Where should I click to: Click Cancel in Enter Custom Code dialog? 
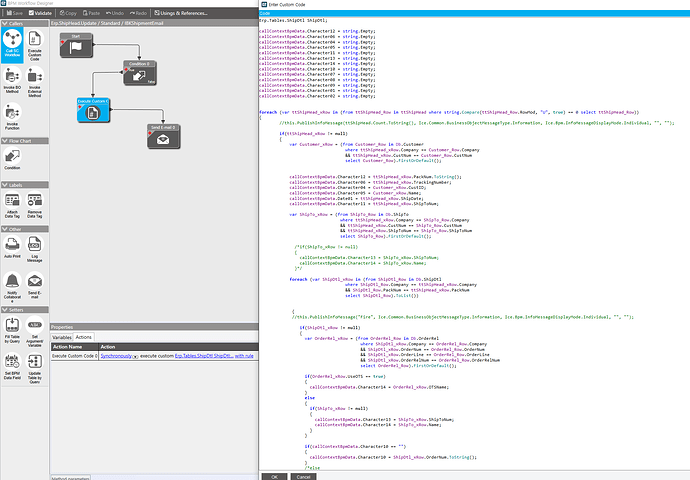click(x=303, y=476)
